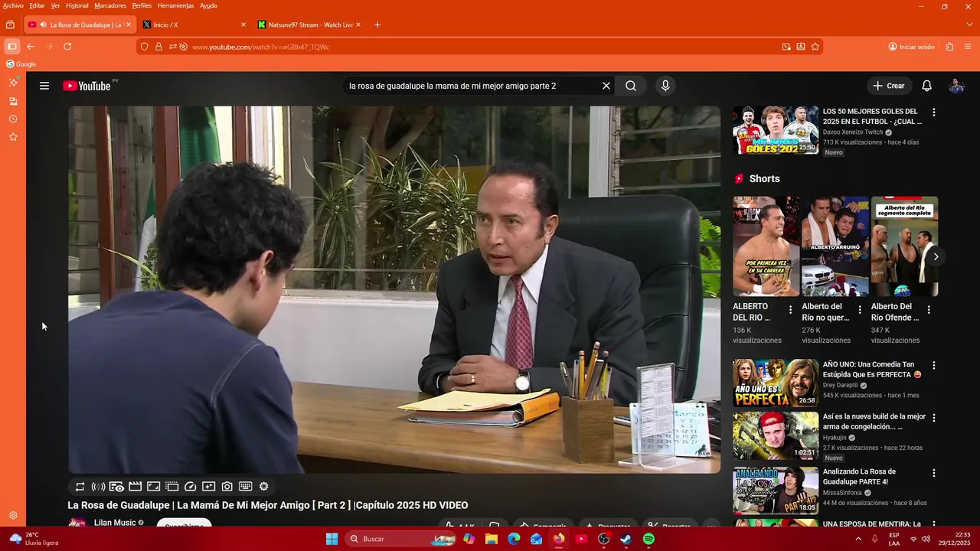Click the Windows Start button
The height and width of the screenshot is (551, 980).
click(x=332, y=539)
